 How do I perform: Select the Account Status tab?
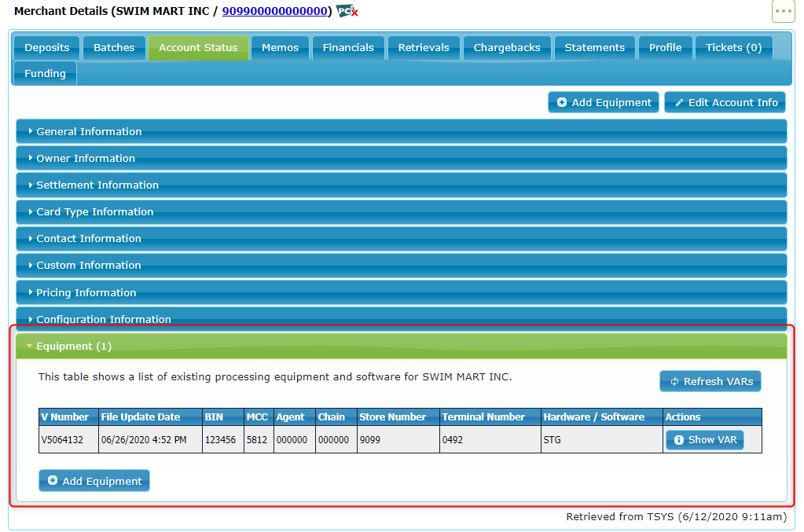198,48
